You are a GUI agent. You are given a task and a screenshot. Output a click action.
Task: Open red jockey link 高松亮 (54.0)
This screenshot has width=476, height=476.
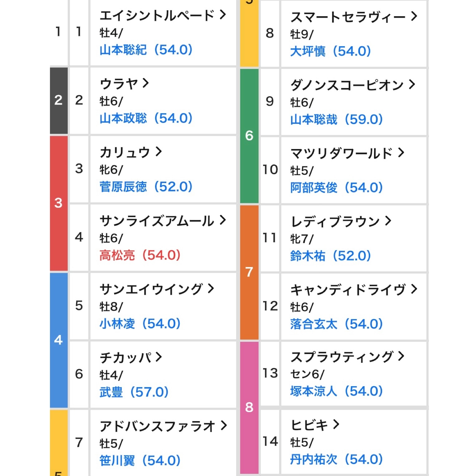[x=140, y=255]
